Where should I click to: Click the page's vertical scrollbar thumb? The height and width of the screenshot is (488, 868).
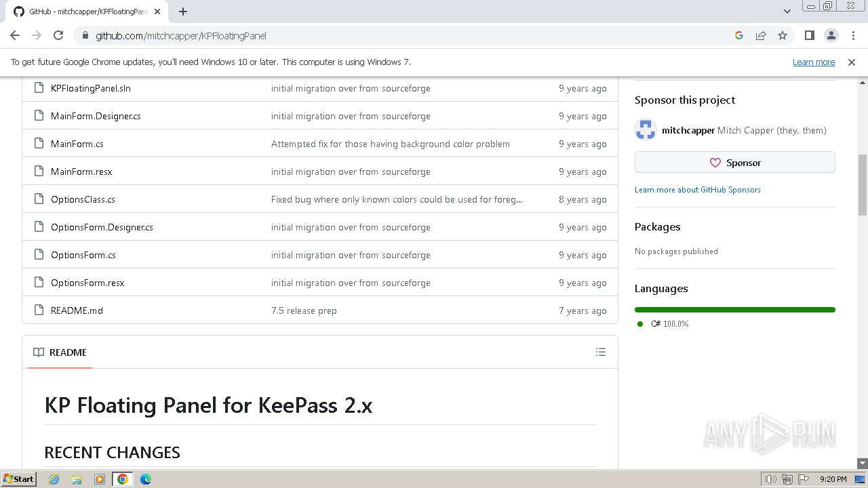pyautogui.click(x=863, y=184)
